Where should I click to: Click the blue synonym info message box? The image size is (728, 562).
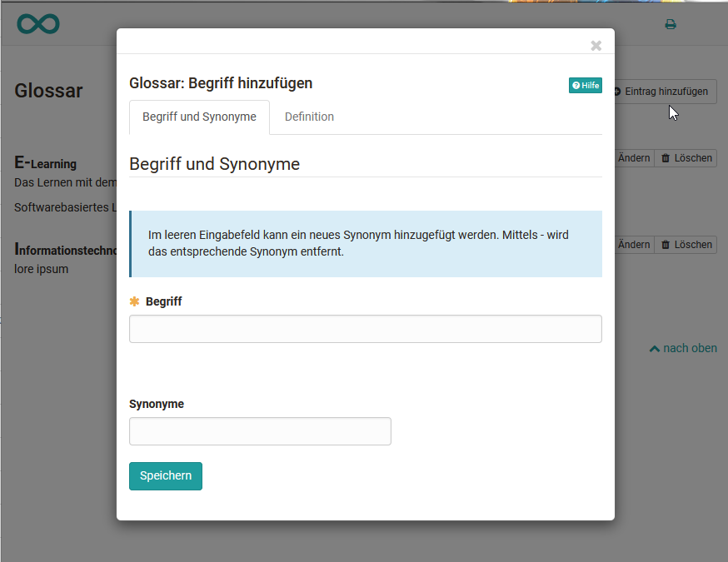(x=366, y=243)
